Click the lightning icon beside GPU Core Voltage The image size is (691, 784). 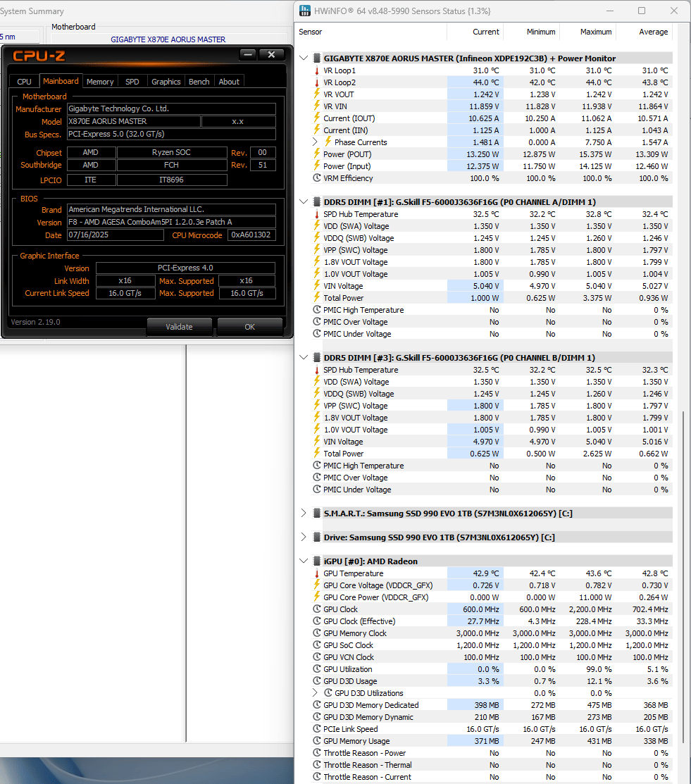point(316,585)
